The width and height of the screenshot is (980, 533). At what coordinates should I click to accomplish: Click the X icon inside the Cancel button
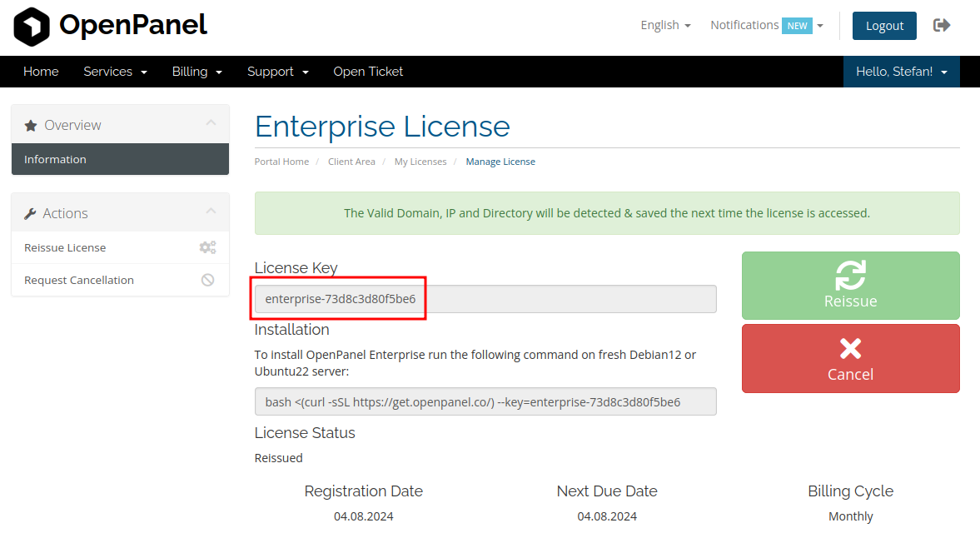[850, 348]
